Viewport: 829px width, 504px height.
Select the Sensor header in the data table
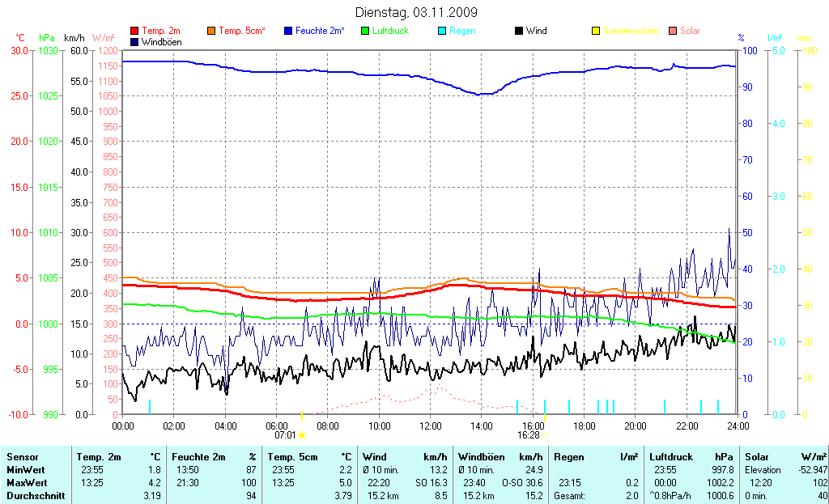click(22, 457)
